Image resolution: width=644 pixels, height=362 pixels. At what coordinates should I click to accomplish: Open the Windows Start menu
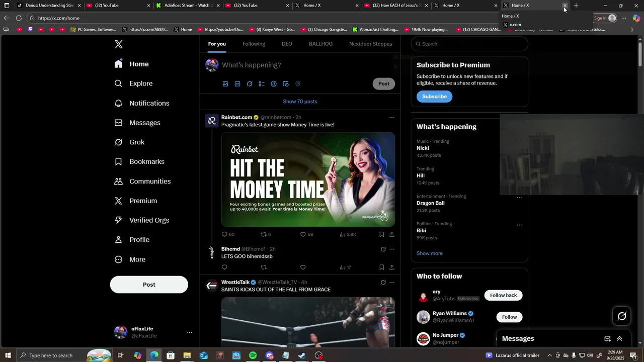coord(8,355)
